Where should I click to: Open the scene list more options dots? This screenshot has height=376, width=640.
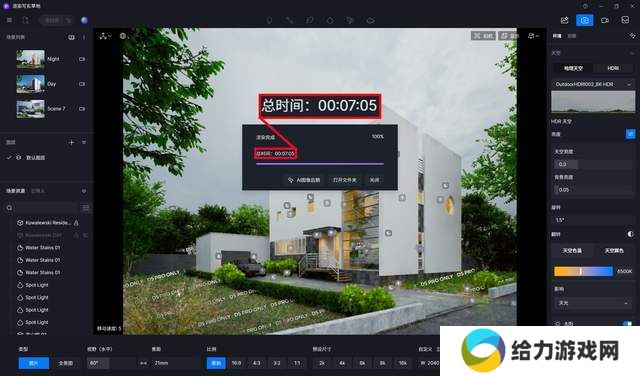tap(84, 37)
